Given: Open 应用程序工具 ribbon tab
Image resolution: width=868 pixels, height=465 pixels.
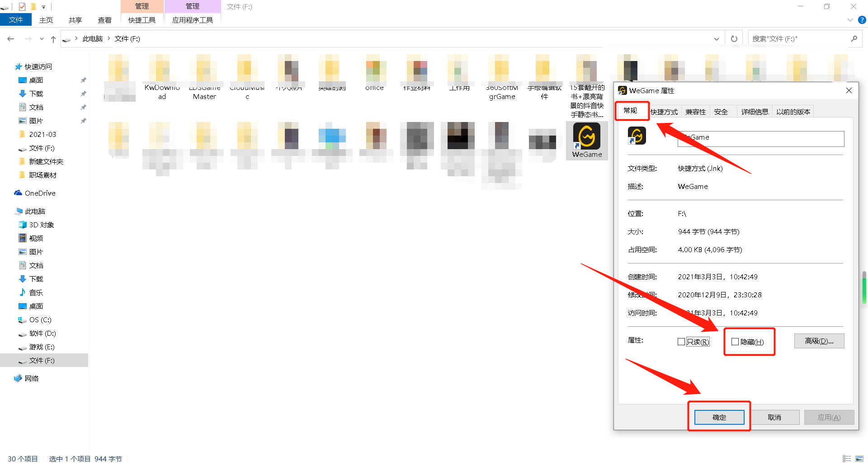Looking at the screenshot, I should point(193,20).
